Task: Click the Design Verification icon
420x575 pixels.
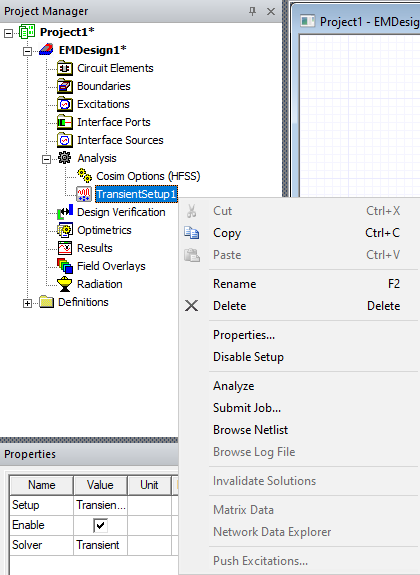Action: [65, 212]
